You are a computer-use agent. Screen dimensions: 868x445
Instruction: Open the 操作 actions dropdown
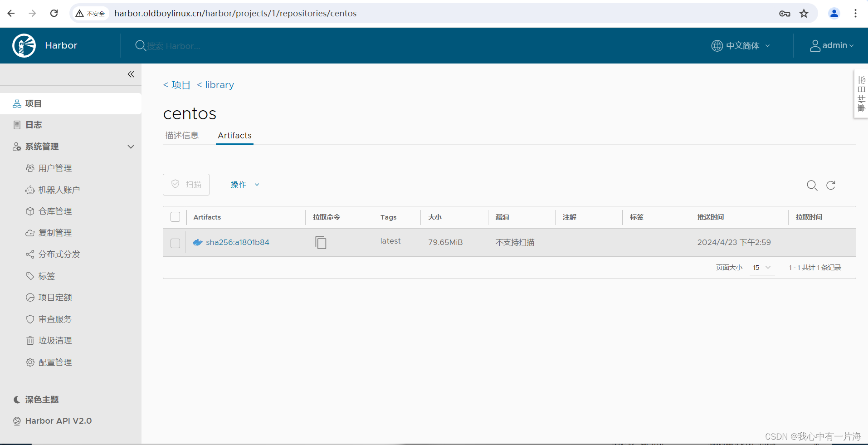tap(245, 185)
